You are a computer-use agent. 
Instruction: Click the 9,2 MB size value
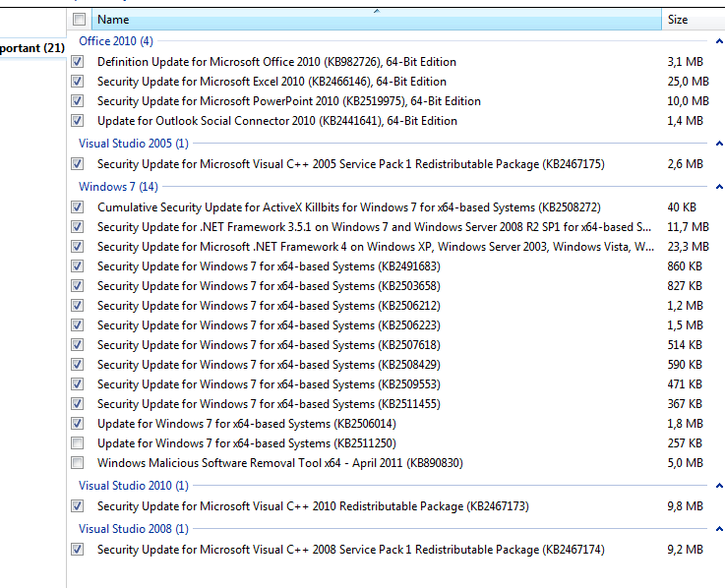coord(685,550)
